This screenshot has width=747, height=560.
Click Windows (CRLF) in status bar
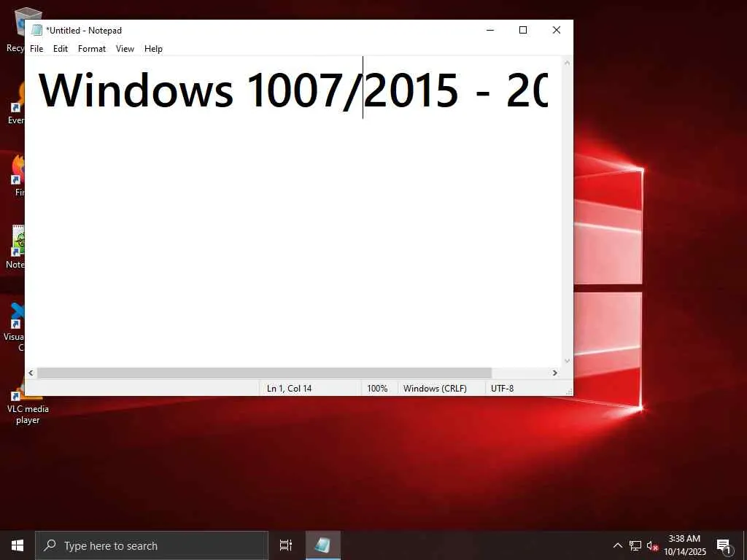pyautogui.click(x=435, y=388)
